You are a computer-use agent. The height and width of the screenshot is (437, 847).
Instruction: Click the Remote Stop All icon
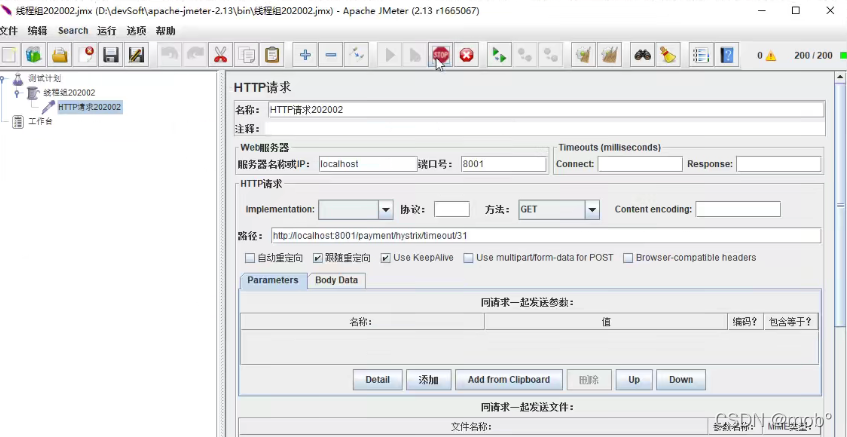point(525,55)
